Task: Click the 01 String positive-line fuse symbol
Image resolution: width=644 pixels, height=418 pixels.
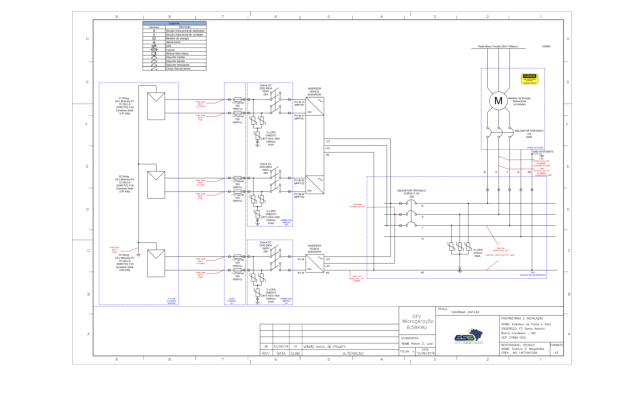Action: pyautogui.click(x=237, y=99)
